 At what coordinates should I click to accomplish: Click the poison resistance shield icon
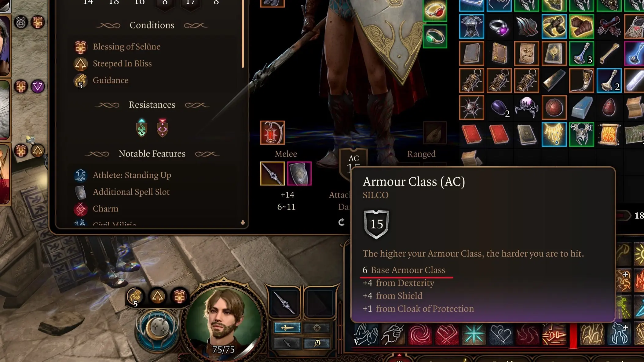click(x=142, y=128)
